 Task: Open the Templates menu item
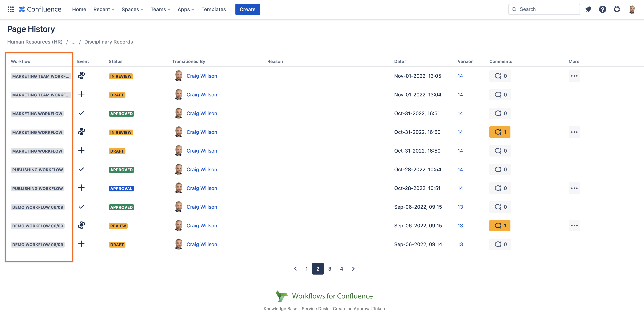click(213, 9)
